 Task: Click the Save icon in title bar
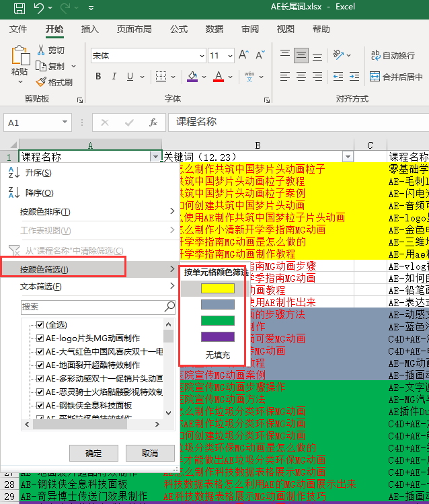[19, 8]
